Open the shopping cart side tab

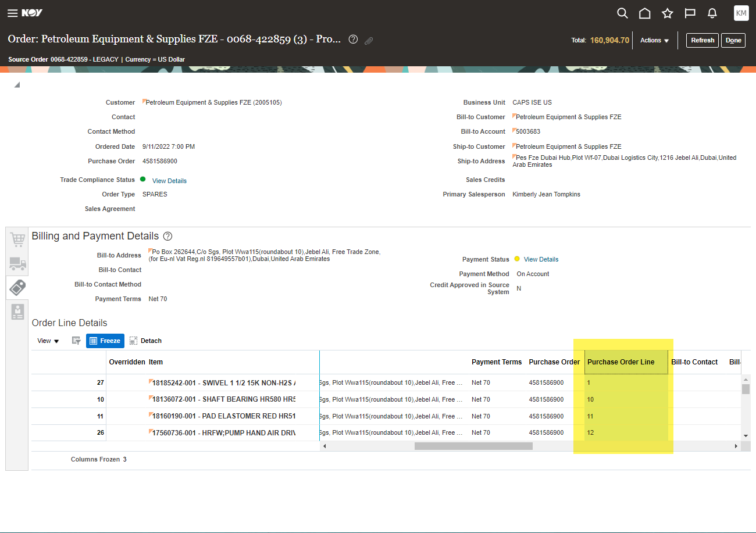pyautogui.click(x=17, y=239)
